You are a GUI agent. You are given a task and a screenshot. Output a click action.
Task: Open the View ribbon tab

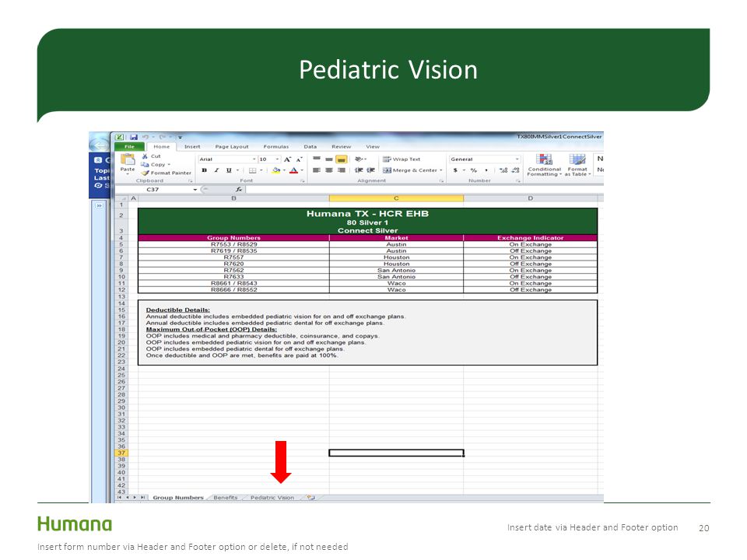373,147
